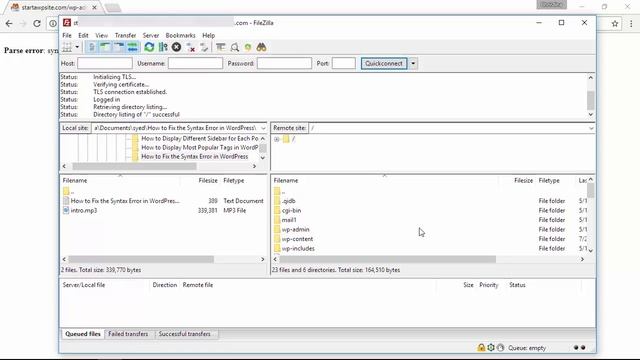The width and height of the screenshot is (640, 360).
Task: Select the remote mail1 folder
Action: [289, 220]
